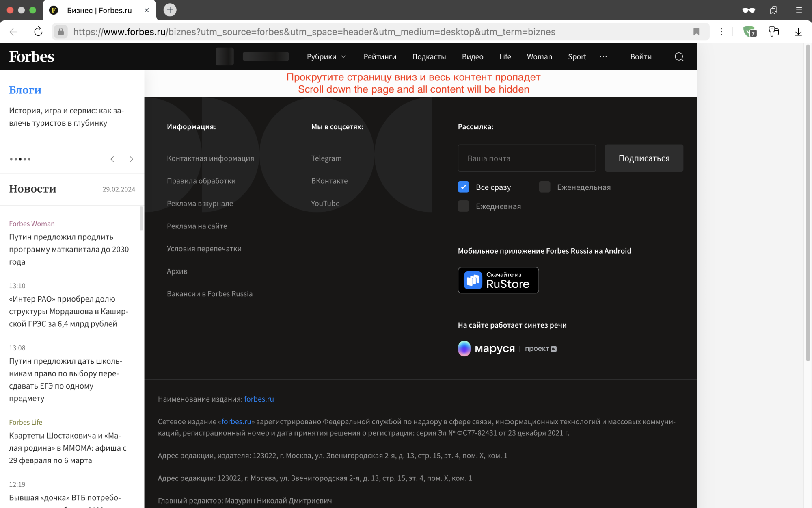Screen dimensions: 812x508
Task: Bookmark this page using the bookmark icon
Action: click(696, 32)
